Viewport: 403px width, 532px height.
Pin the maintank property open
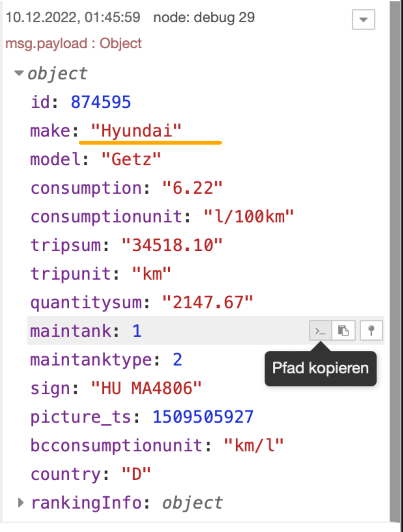coord(371,331)
